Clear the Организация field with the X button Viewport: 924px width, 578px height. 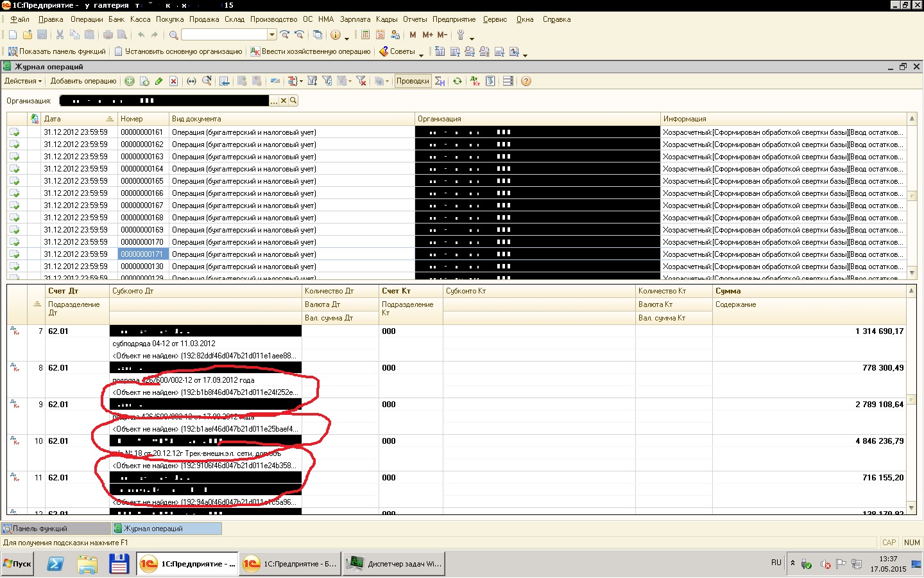[284, 101]
